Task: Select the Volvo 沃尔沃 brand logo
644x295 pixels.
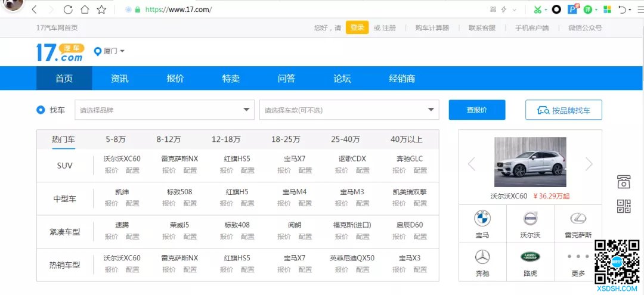Action: pyautogui.click(x=530, y=219)
